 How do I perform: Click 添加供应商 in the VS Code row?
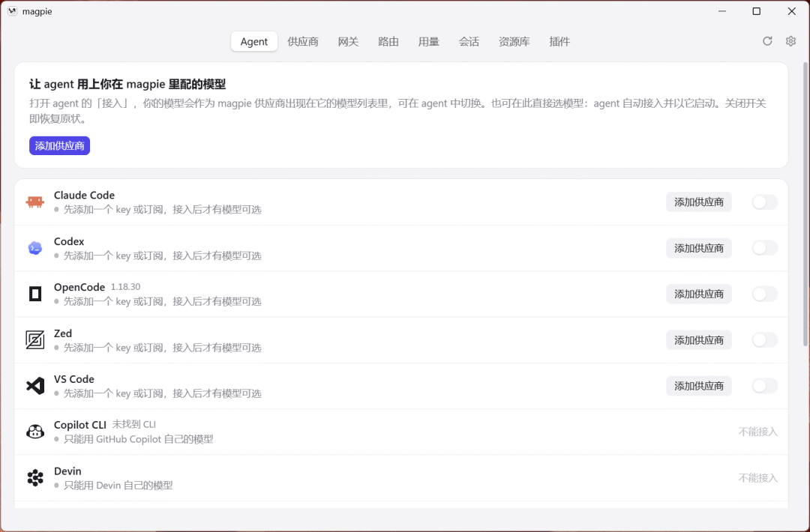pos(699,386)
